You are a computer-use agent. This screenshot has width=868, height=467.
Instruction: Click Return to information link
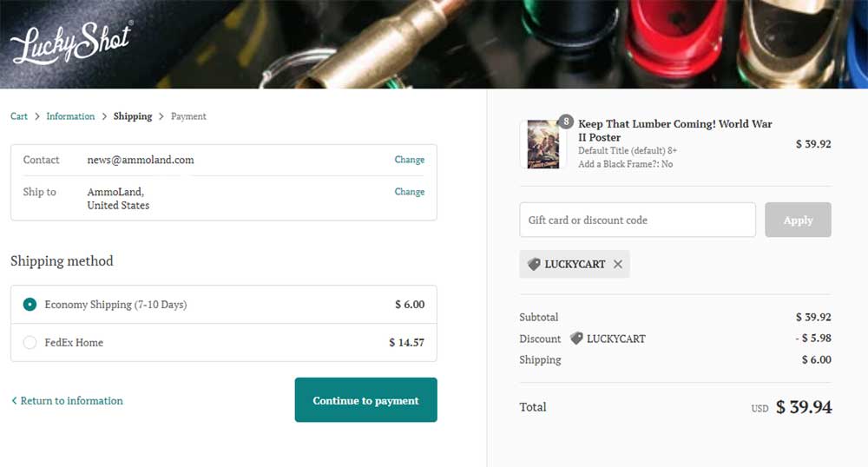pyautogui.click(x=71, y=401)
